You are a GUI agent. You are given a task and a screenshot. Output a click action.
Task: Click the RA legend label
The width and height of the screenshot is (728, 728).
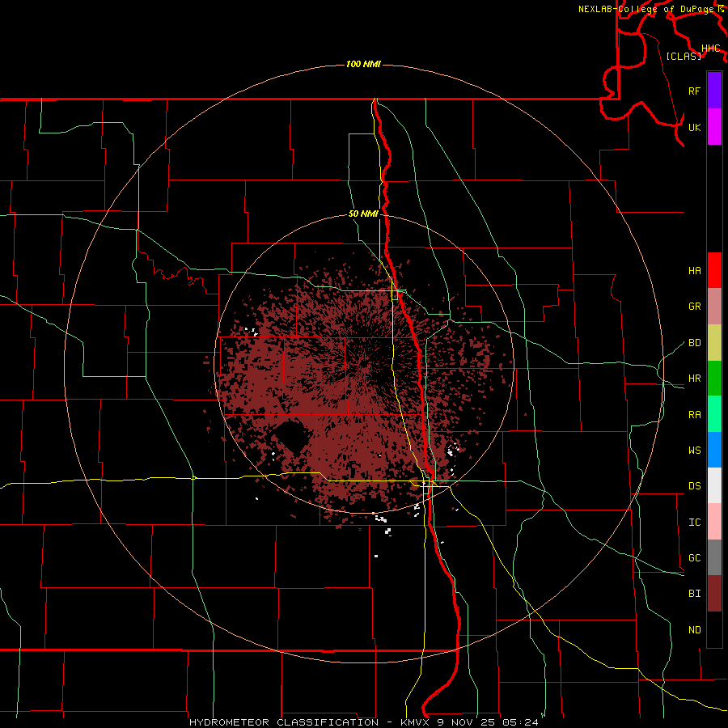(694, 414)
